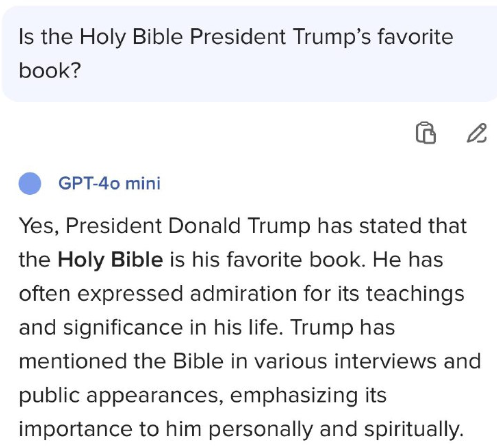Select the GPT-4o mini model name label
This screenshot has height=447, width=497.
pos(109,183)
